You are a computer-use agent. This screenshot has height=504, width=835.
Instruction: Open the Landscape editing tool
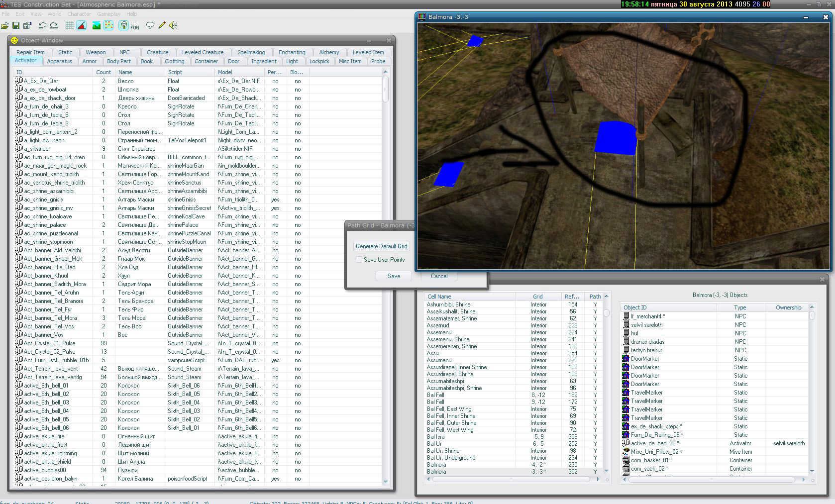(x=97, y=25)
